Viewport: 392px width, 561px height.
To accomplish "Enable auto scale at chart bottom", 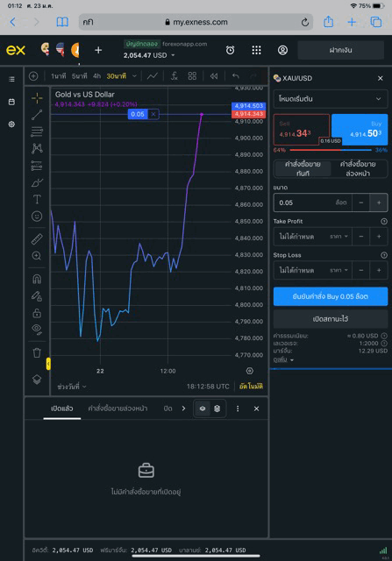I will pos(251,387).
